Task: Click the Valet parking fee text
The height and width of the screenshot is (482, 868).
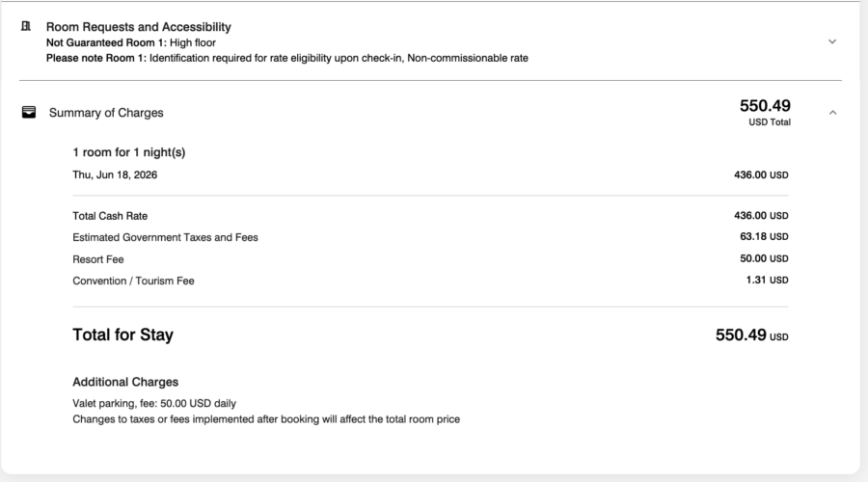Action: (x=154, y=403)
